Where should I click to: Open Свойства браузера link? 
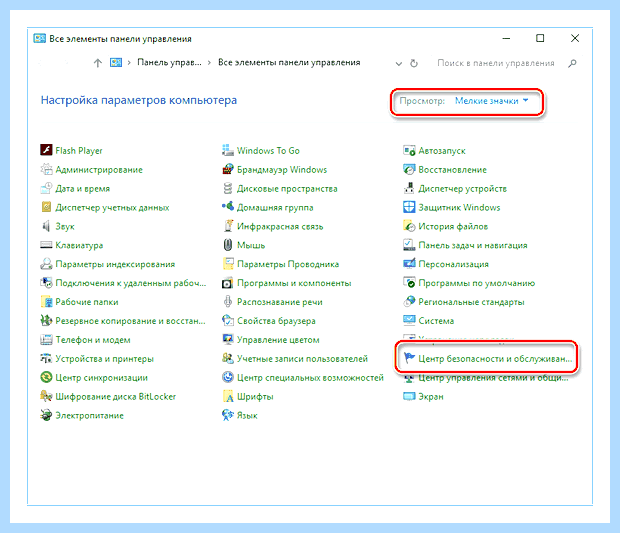pos(276,321)
